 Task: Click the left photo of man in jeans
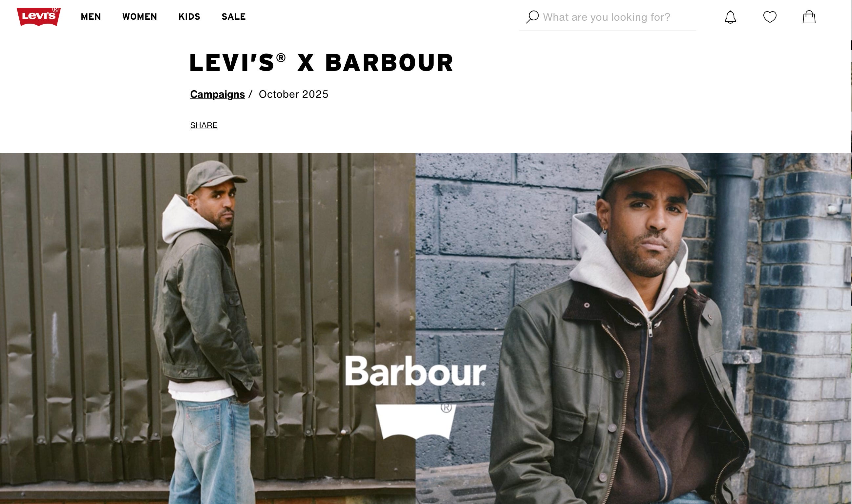click(x=207, y=328)
